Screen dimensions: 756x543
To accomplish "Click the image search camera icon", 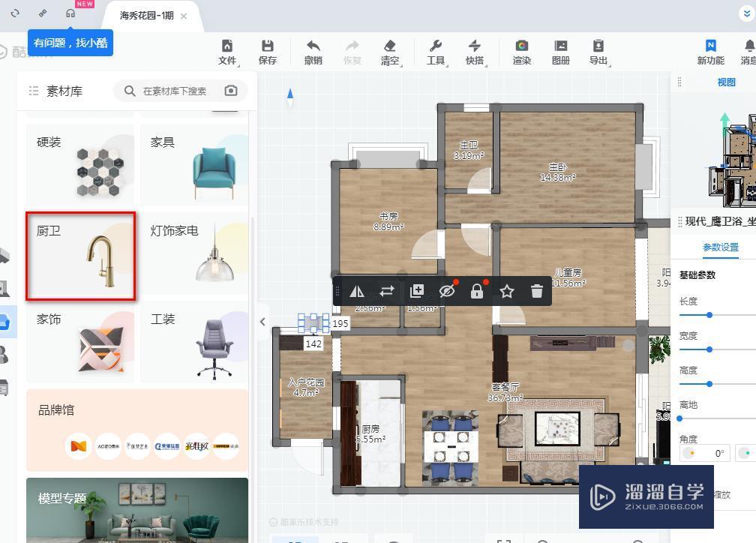I will [231, 91].
